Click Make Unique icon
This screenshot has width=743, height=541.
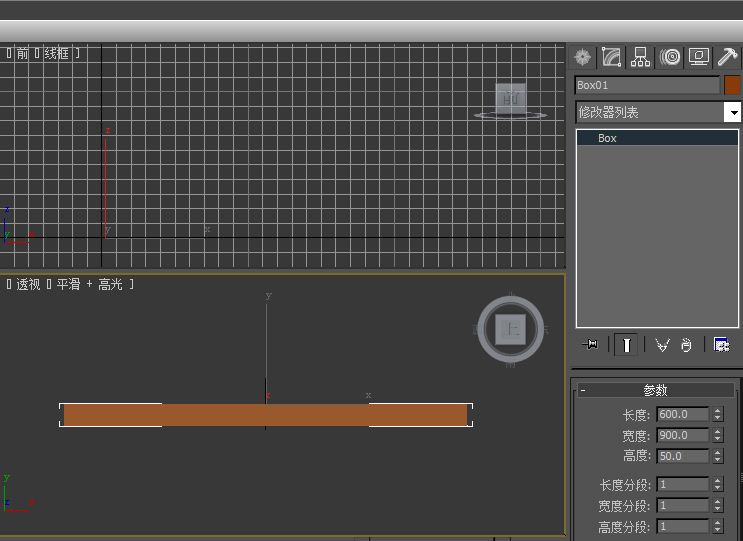pos(662,345)
